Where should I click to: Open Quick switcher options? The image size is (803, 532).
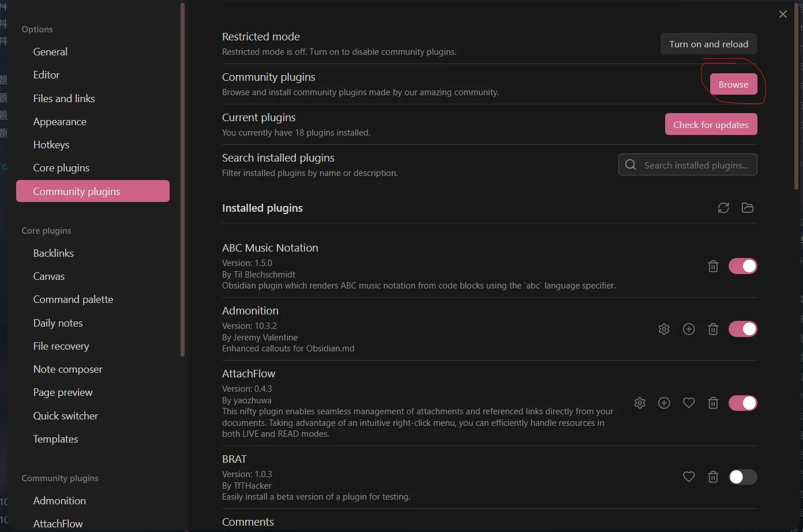(93, 416)
